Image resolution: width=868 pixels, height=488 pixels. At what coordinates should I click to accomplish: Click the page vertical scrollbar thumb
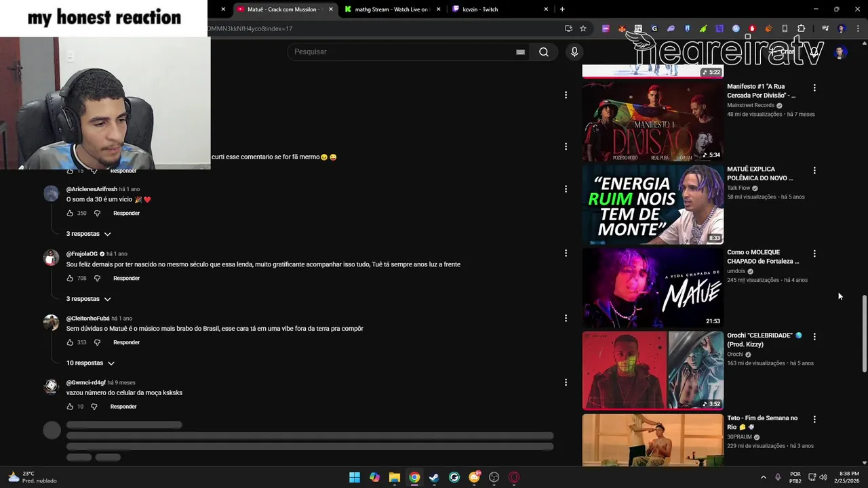click(x=864, y=333)
